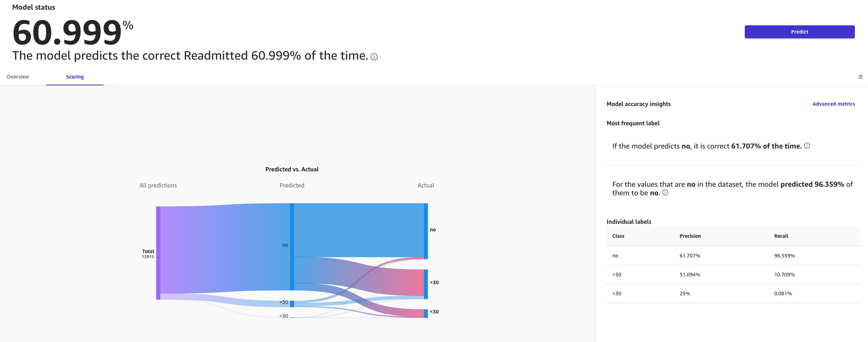Image resolution: width=868 pixels, height=342 pixels.
Task: Click the blue flow from predicted no to actual no
Action: click(x=357, y=230)
